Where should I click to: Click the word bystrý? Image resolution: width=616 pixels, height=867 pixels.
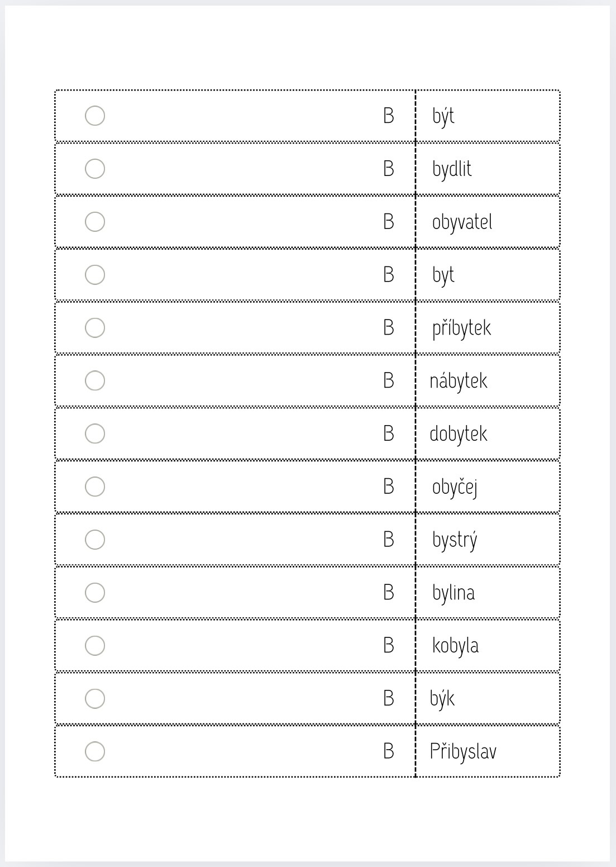[x=455, y=540]
